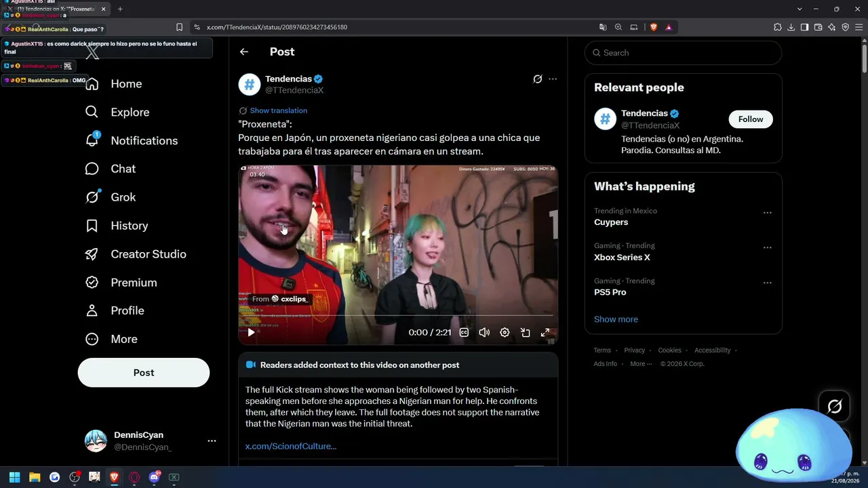Open the Cookies footer link
Viewport: 868px width, 488px height.
(x=669, y=350)
